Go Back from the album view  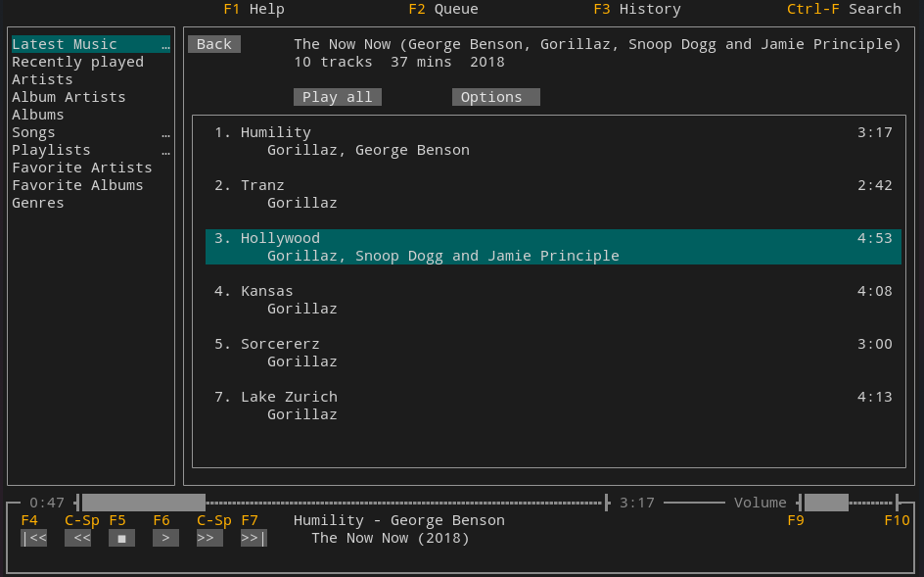tap(214, 44)
